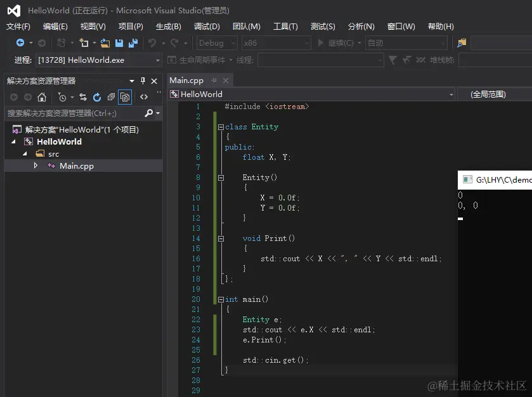Screen dimensions: 532x397
Task: Select the src folder in the solution tree
Action: coord(53,153)
